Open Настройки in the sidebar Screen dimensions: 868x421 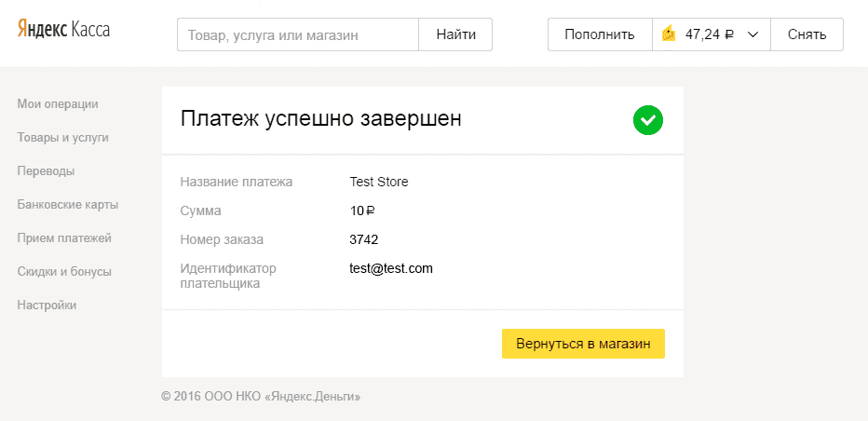pyautogui.click(x=47, y=305)
